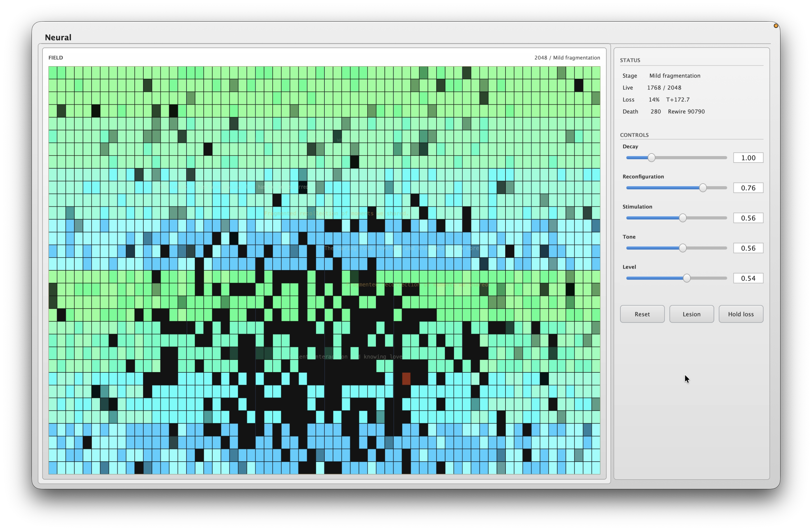Viewport: 812px width, 531px height.
Task: Click the Decay slider handle
Action: [x=651, y=157]
